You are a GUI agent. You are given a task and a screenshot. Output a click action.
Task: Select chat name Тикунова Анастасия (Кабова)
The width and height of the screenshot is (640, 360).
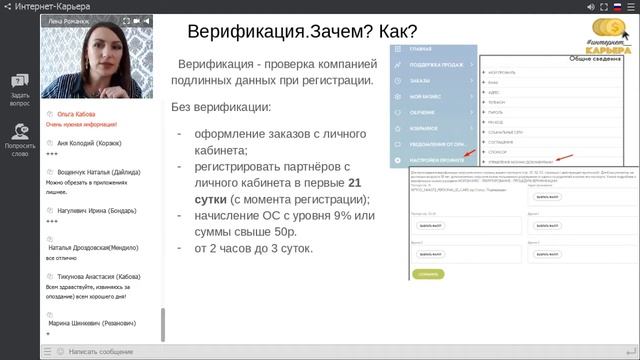99,277
